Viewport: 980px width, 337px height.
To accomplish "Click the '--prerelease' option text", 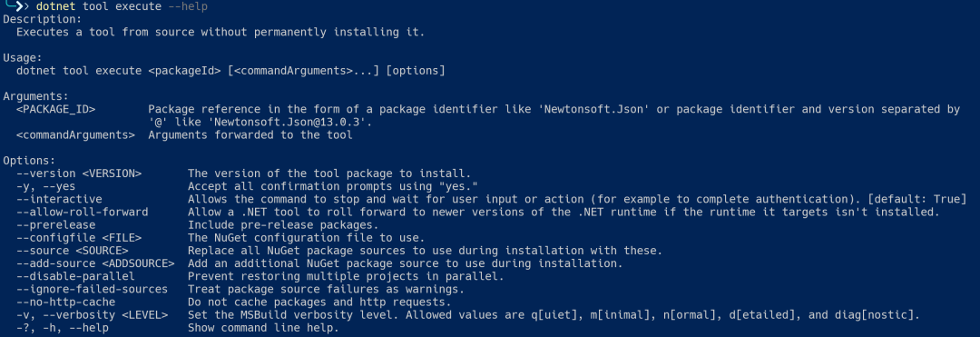I will pos(55,224).
